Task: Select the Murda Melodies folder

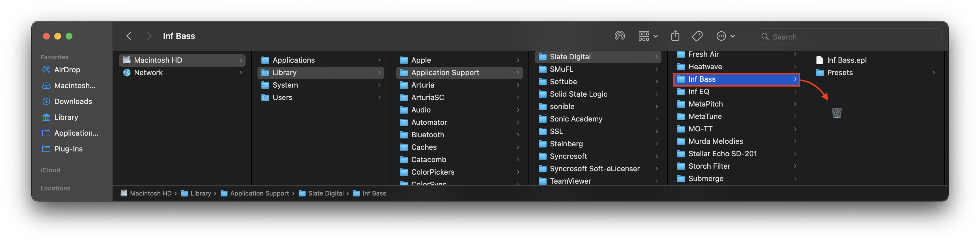Action: coord(736,142)
